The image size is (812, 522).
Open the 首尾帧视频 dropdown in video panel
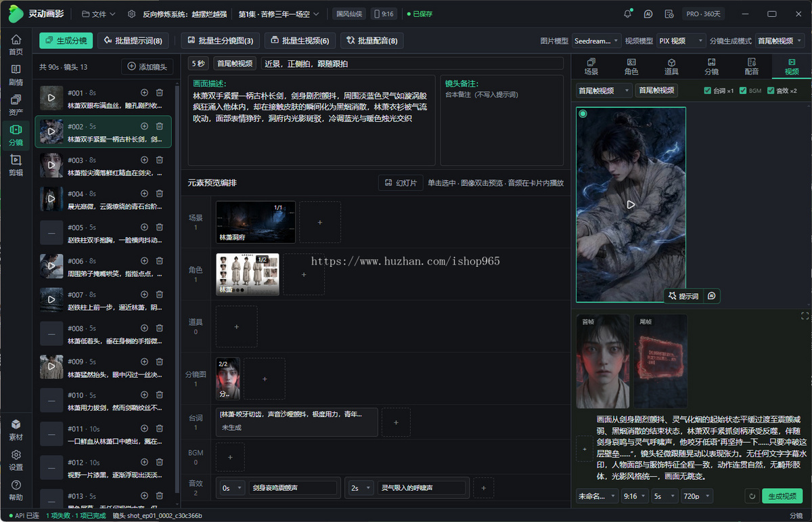(604, 90)
